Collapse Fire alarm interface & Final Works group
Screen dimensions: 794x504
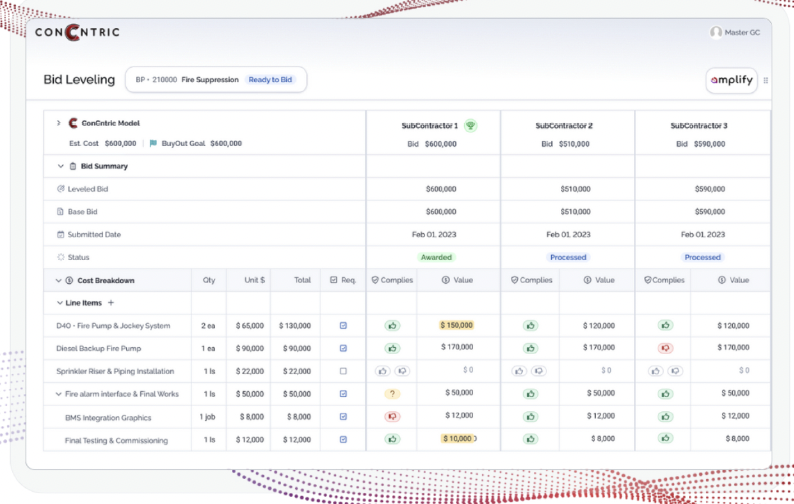pos(58,394)
